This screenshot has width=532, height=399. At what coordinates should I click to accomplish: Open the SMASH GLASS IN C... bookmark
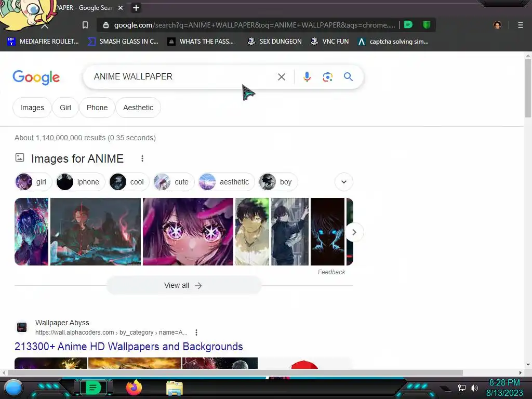123,42
